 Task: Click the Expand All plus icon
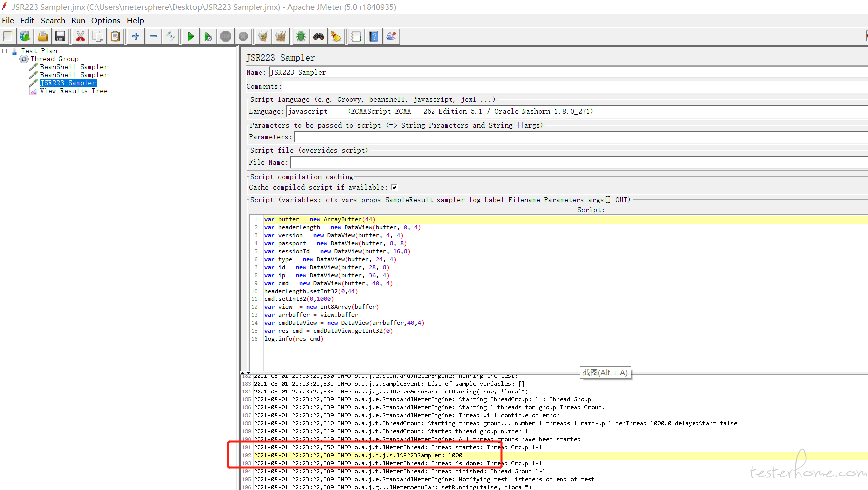(135, 36)
